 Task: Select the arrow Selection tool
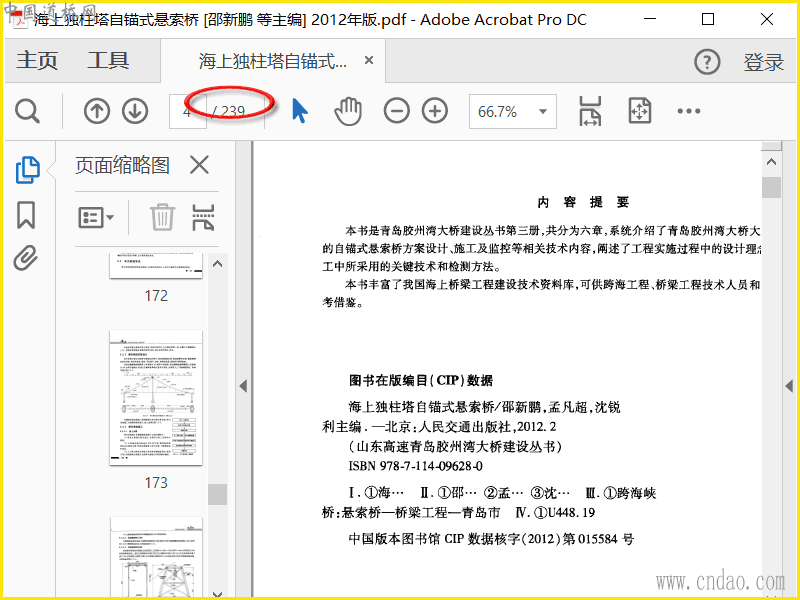[299, 111]
